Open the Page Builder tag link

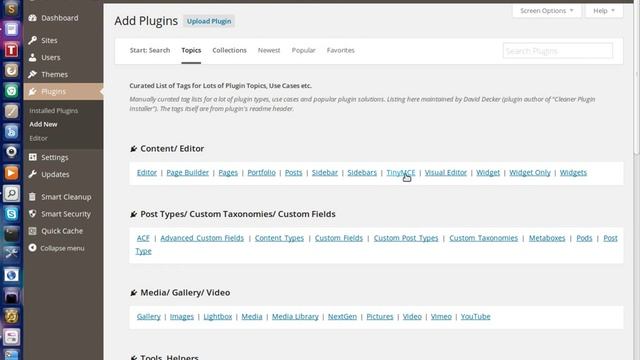coord(188,172)
